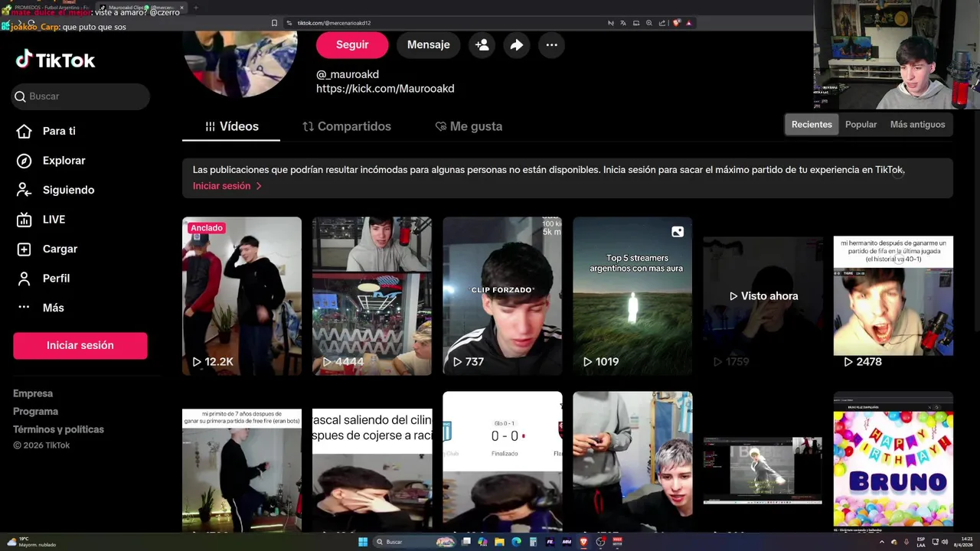Open the rascal saliendo del cilindro video

click(372, 461)
